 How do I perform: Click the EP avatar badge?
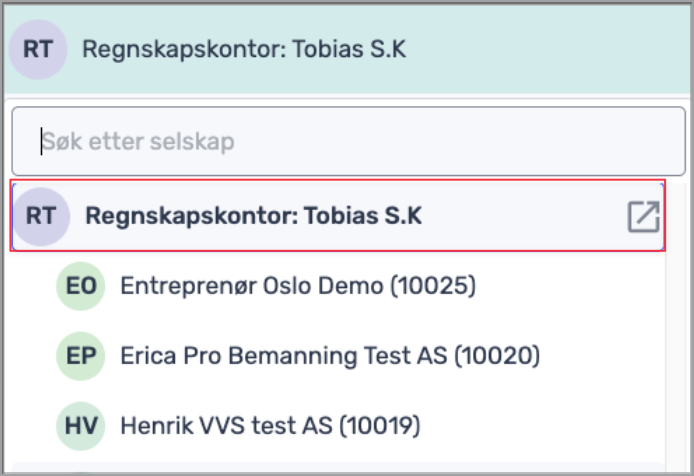(x=81, y=356)
